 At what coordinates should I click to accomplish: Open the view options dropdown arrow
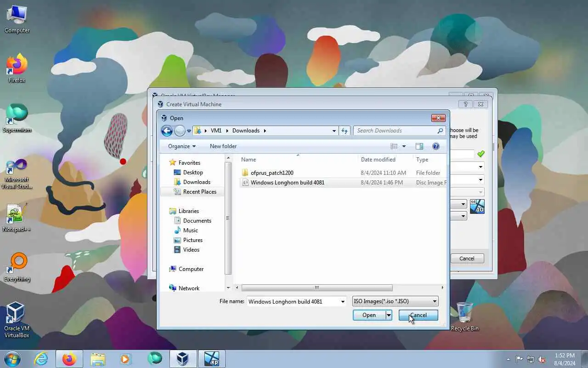(x=404, y=146)
